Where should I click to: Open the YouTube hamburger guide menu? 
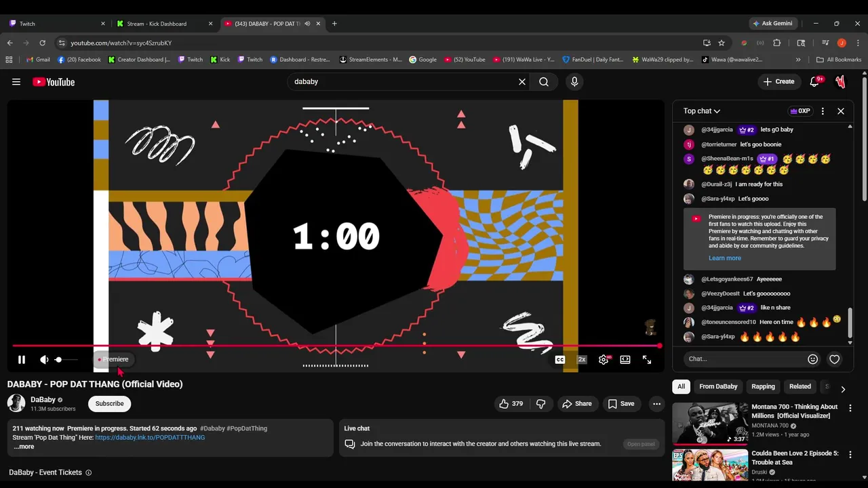tap(16, 82)
